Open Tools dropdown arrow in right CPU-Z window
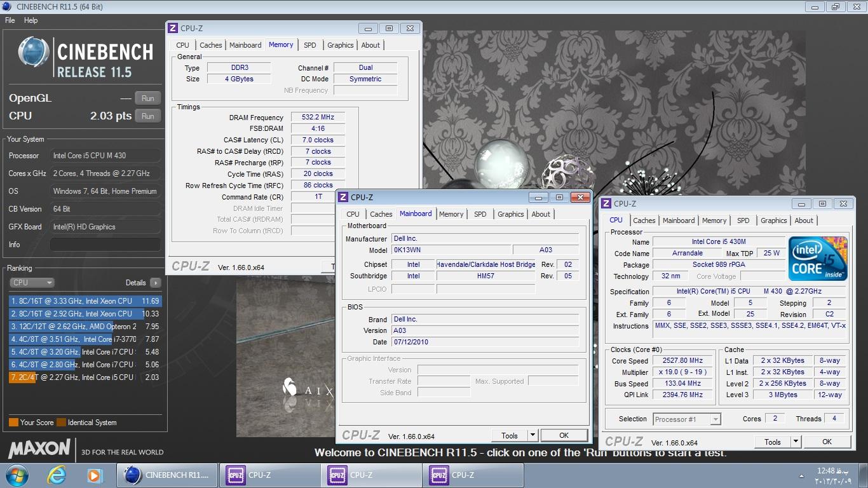 pyautogui.click(x=796, y=442)
